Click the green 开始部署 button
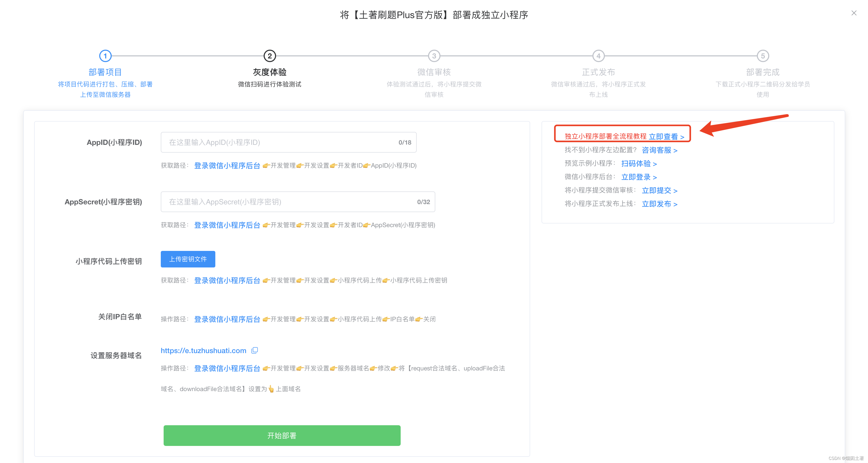The image size is (868, 463). click(x=282, y=435)
